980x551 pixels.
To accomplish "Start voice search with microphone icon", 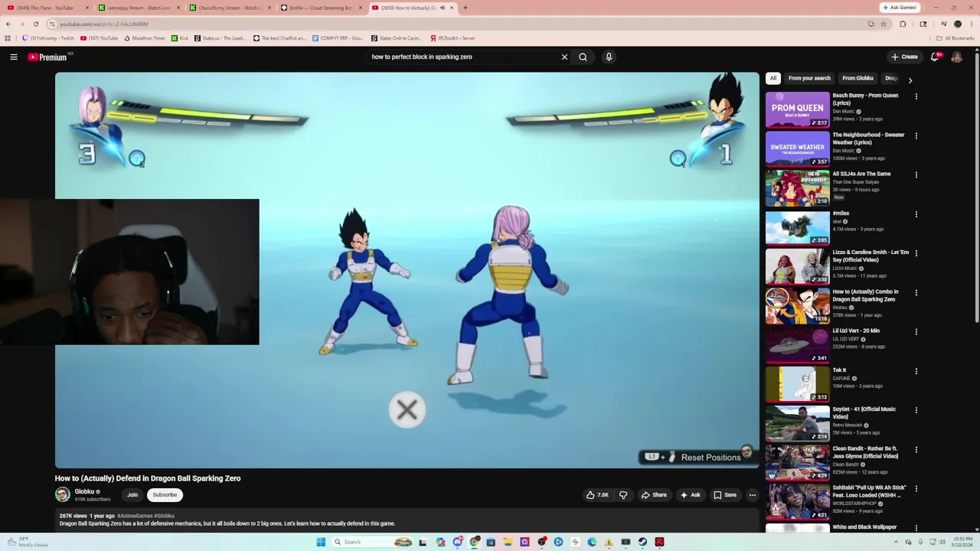I will click(609, 57).
